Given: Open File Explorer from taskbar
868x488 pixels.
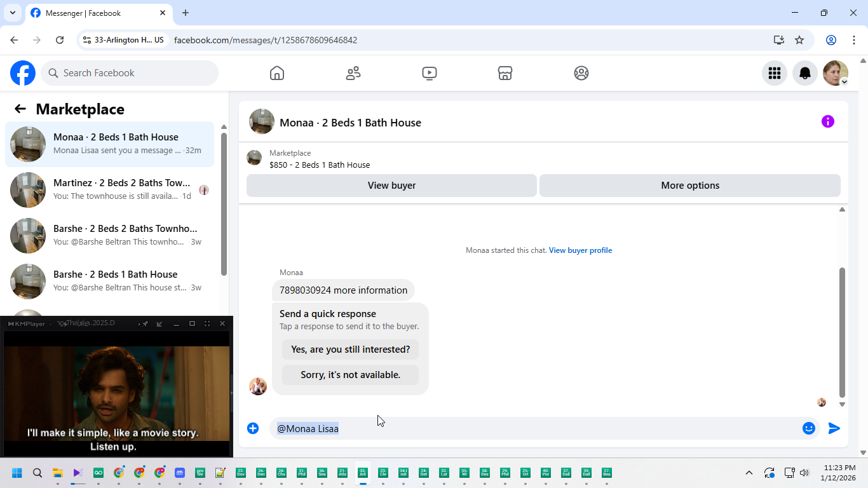Looking at the screenshot, I should tap(57, 473).
